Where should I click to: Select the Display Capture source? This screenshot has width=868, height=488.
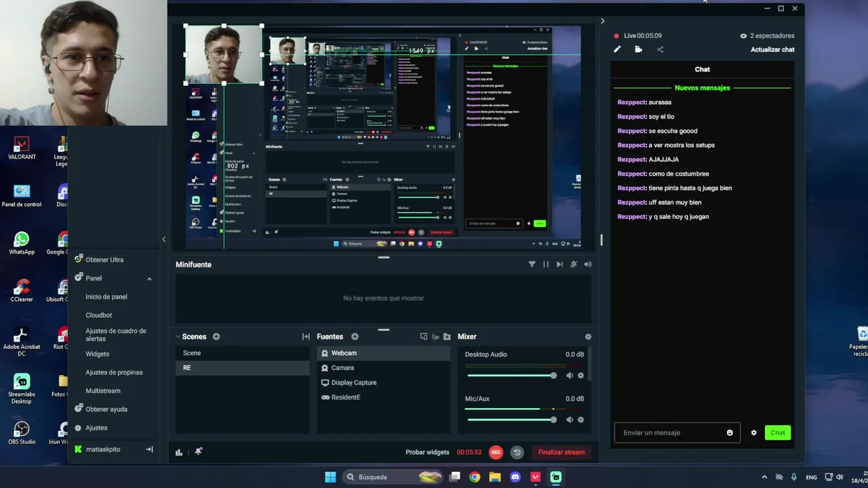click(383, 383)
